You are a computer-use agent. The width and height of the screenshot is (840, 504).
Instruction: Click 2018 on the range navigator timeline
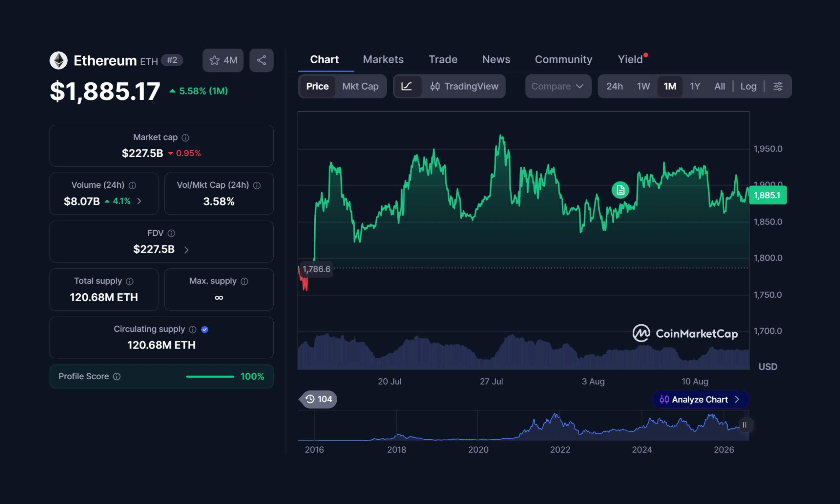point(397,450)
